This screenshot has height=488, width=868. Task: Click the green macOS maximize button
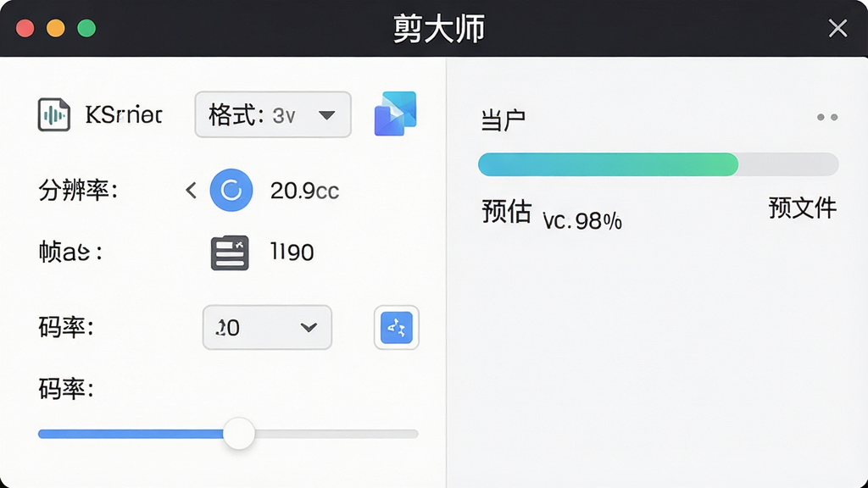click(x=86, y=28)
